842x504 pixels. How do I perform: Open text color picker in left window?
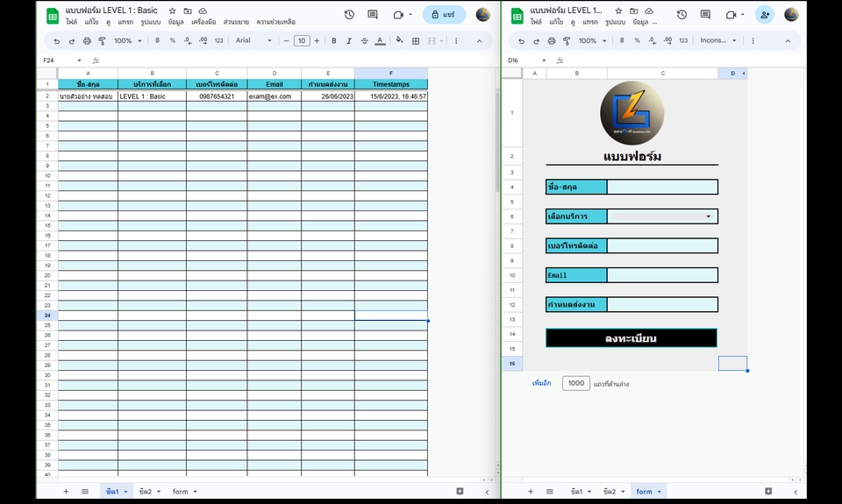pos(380,41)
